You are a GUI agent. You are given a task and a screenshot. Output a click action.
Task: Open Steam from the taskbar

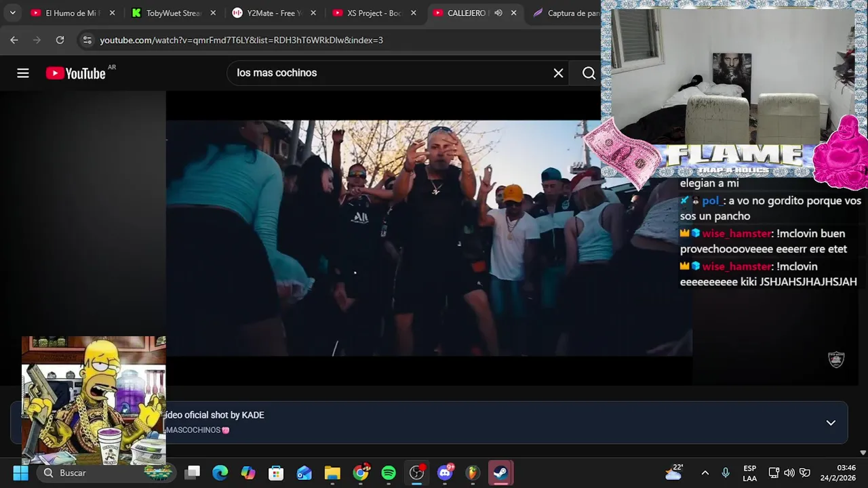[500, 472]
